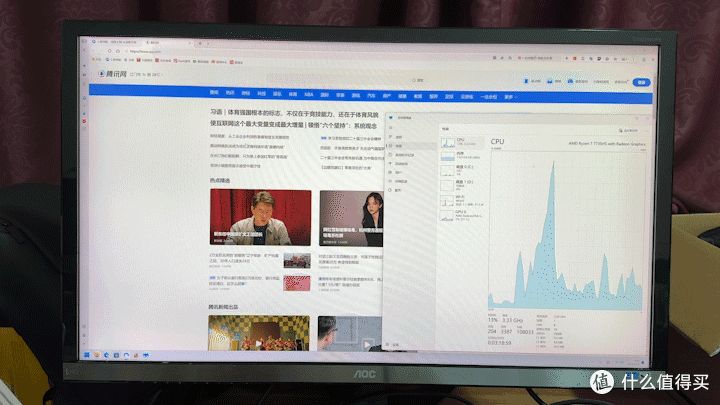Open featured news photo of long-haired woman
Viewport: 720px width, 405px height.
(x=351, y=219)
